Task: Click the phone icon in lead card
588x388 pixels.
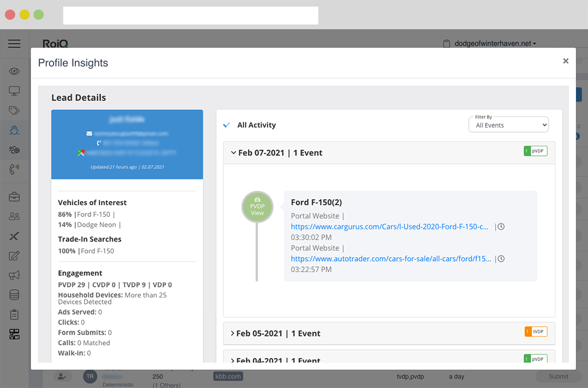Action: tap(99, 143)
